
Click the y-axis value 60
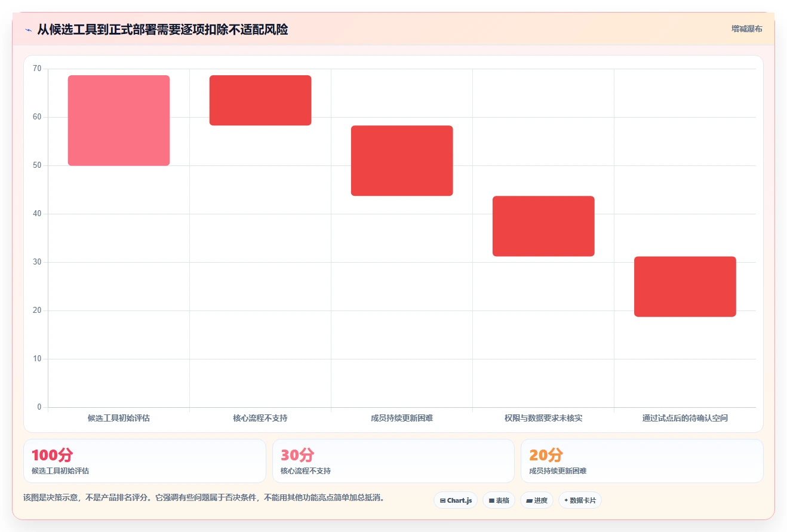point(37,117)
